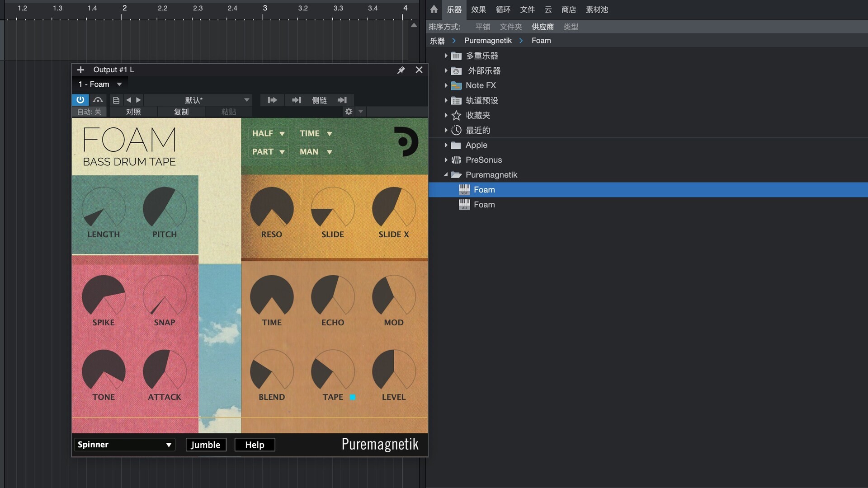This screenshot has width=868, height=488.
Task: Click the LEVEL knob
Action: (394, 371)
